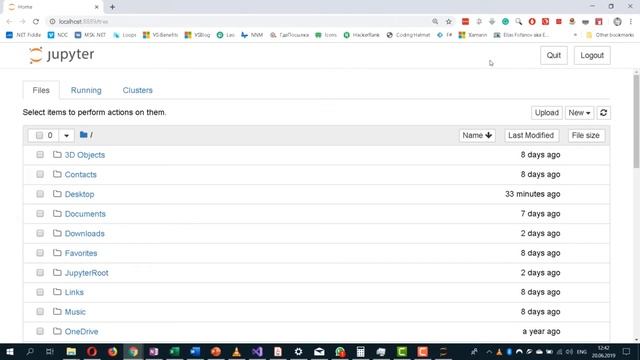Open Mail app from the taskbar
Viewport: 640px width, 360px height.
point(319,351)
